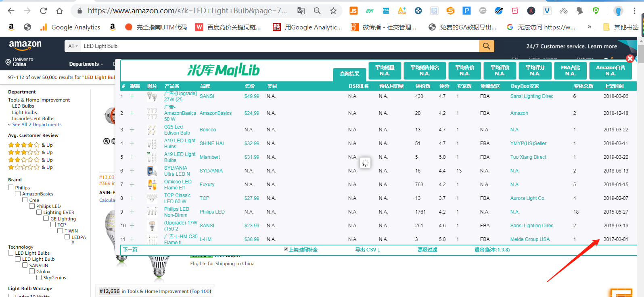Go to next page via 下一页
This screenshot has width=644, height=297.
[130, 250]
